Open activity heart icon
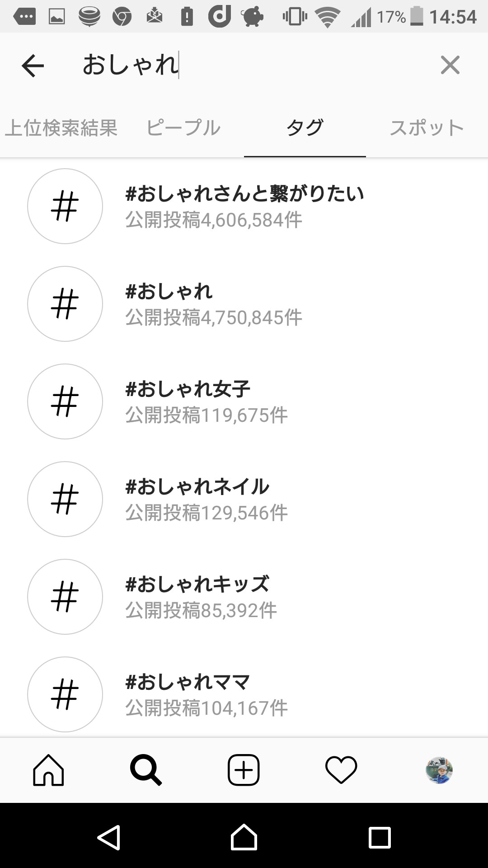The width and height of the screenshot is (488, 868). pyautogui.click(x=341, y=770)
